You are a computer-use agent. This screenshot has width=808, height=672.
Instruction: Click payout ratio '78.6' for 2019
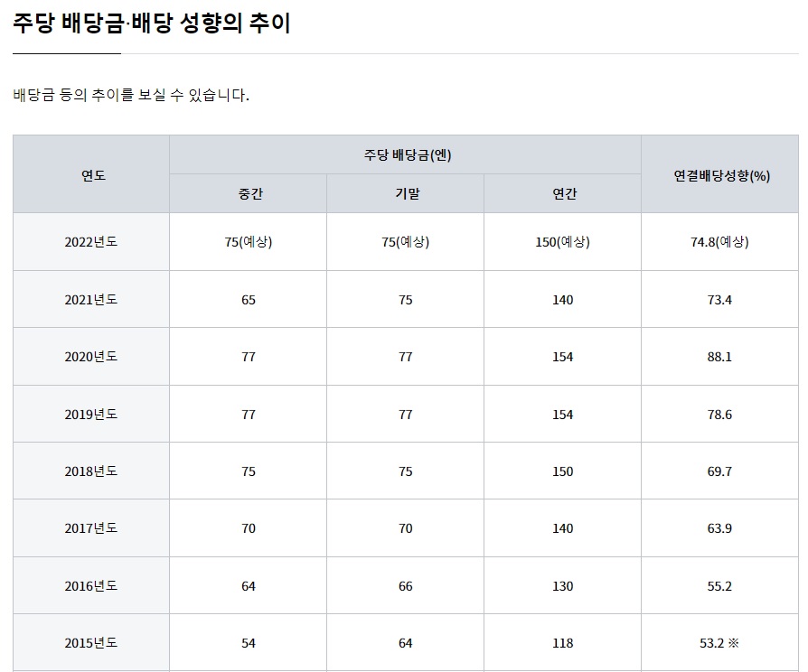pyautogui.click(x=719, y=415)
